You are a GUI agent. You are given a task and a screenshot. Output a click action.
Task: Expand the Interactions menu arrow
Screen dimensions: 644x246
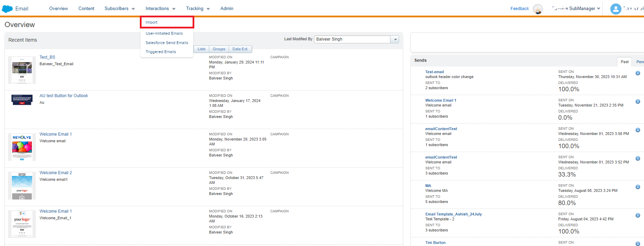pos(174,9)
